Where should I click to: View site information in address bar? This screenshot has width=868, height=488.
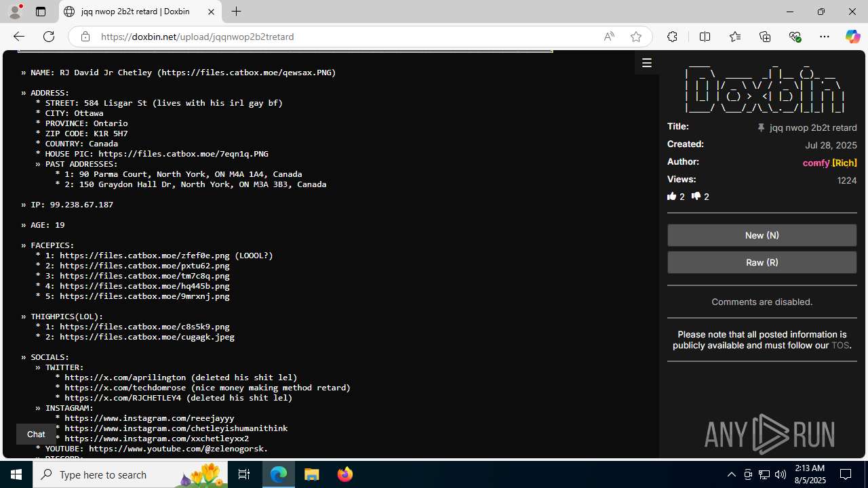click(x=85, y=37)
